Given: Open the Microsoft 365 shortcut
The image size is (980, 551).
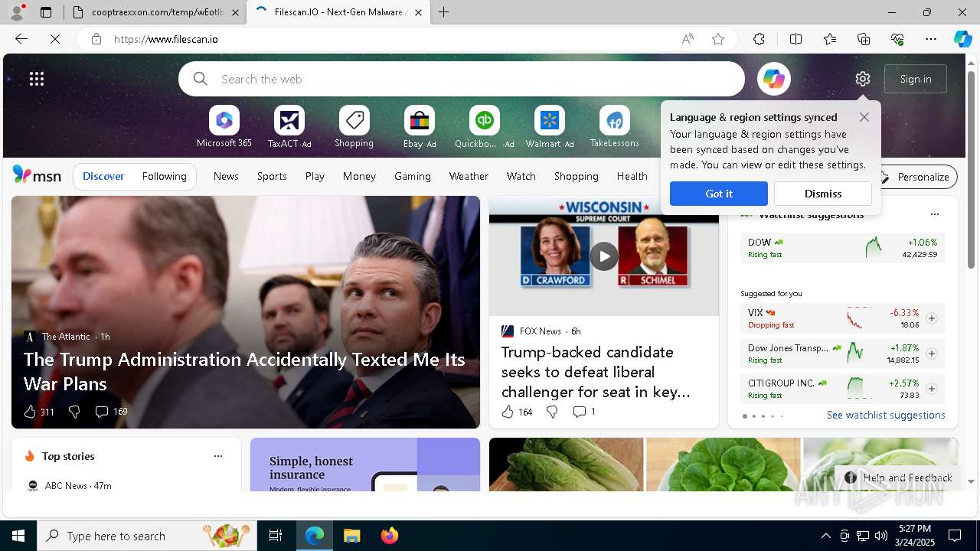Looking at the screenshot, I should tap(224, 127).
